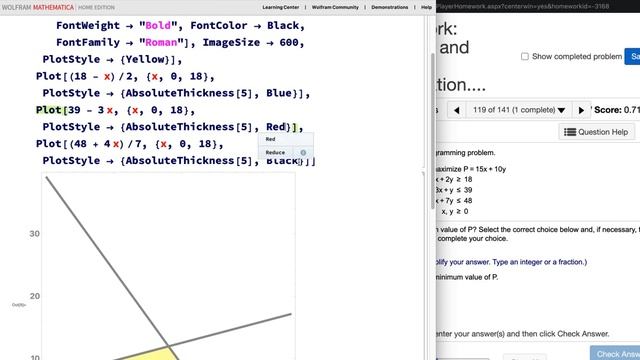
Task: Select the Reduce autocomplete suggestion
Action: coord(275,152)
